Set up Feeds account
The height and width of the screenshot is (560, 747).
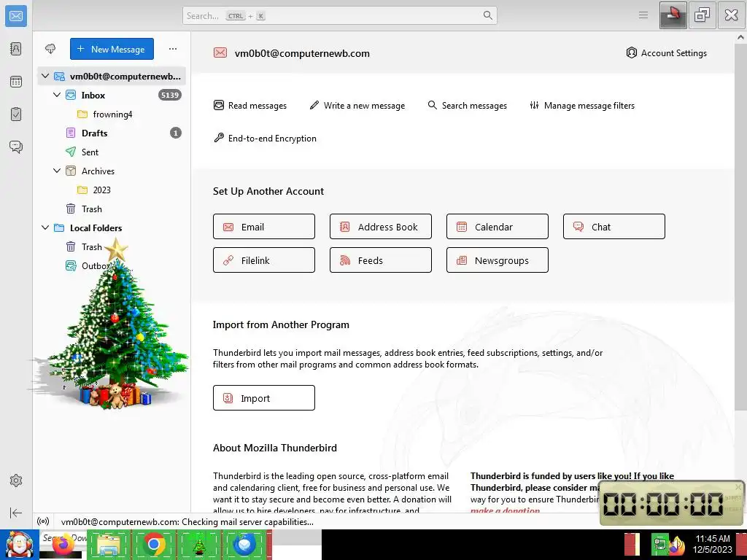(381, 260)
